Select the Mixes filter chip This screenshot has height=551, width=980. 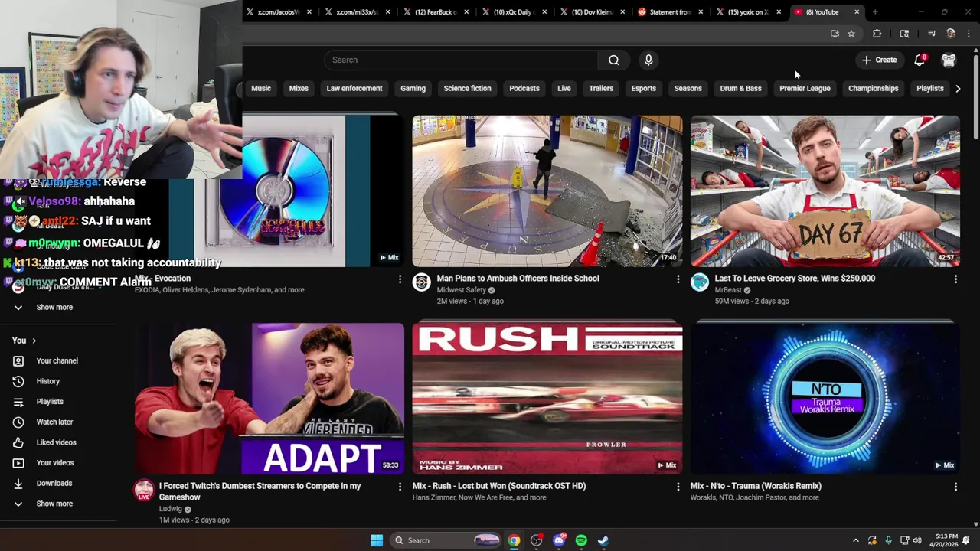pos(299,88)
